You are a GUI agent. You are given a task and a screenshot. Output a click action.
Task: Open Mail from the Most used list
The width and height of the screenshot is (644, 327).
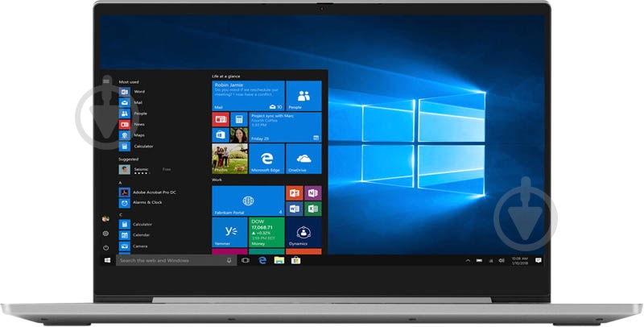point(131,102)
